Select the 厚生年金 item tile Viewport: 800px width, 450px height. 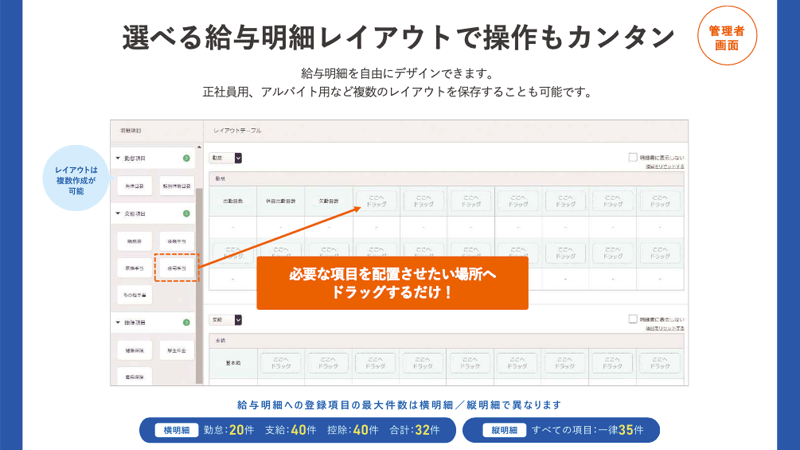(176, 351)
